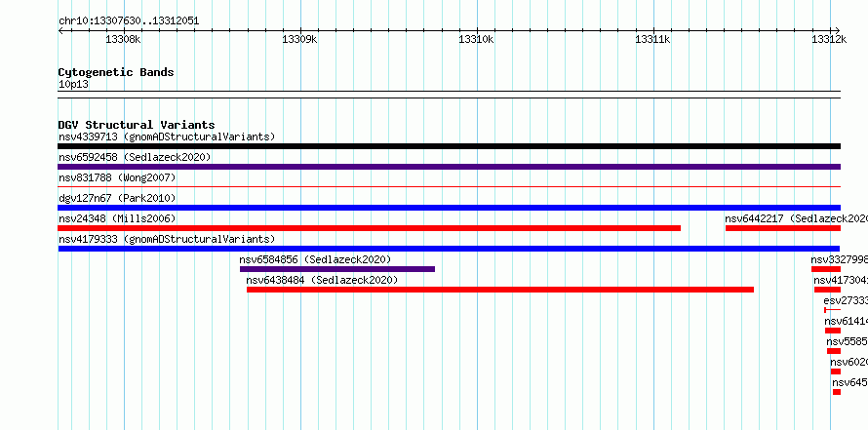Image resolution: width=868 pixels, height=430 pixels.
Task: Click the red bar under nsv41730
Action: pos(827,290)
